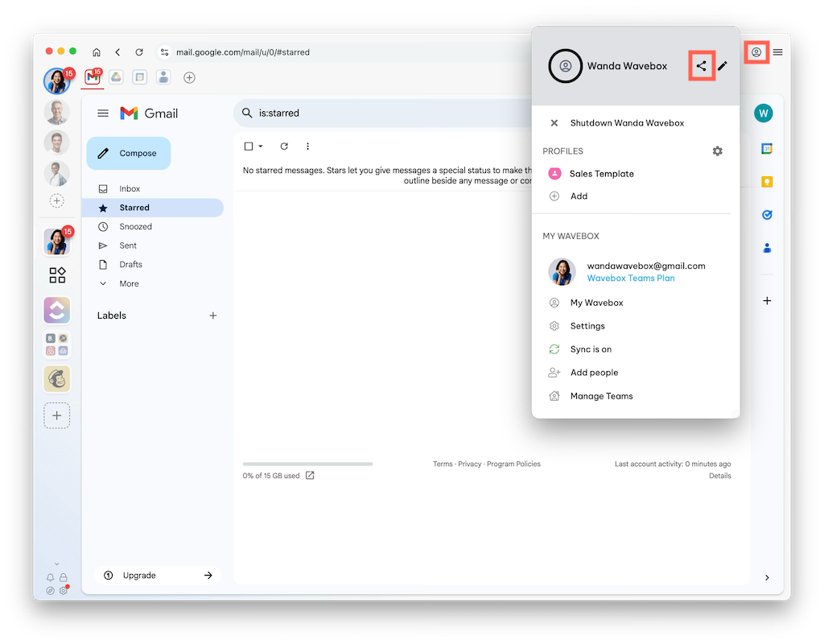
Task: Add a new app with dashed square plus
Action: tap(57, 416)
